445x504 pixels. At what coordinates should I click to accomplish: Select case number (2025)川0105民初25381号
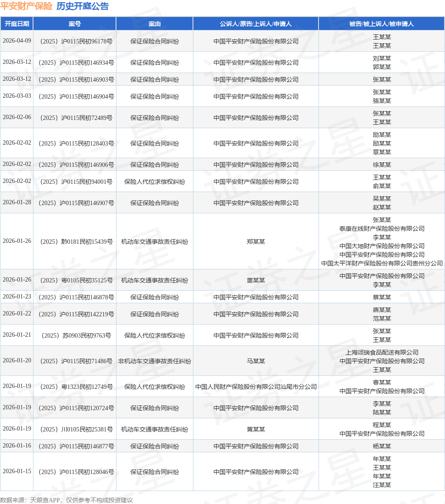tap(76, 429)
